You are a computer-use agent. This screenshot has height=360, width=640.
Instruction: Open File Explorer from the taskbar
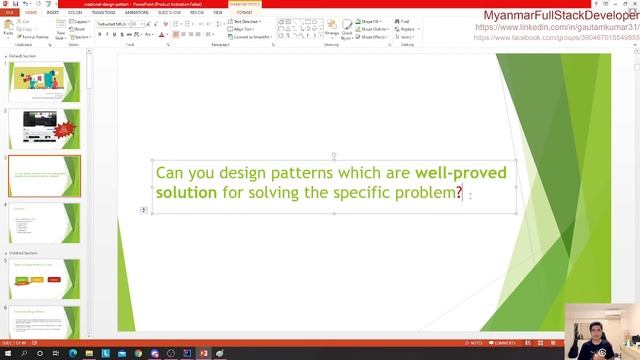(89, 353)
